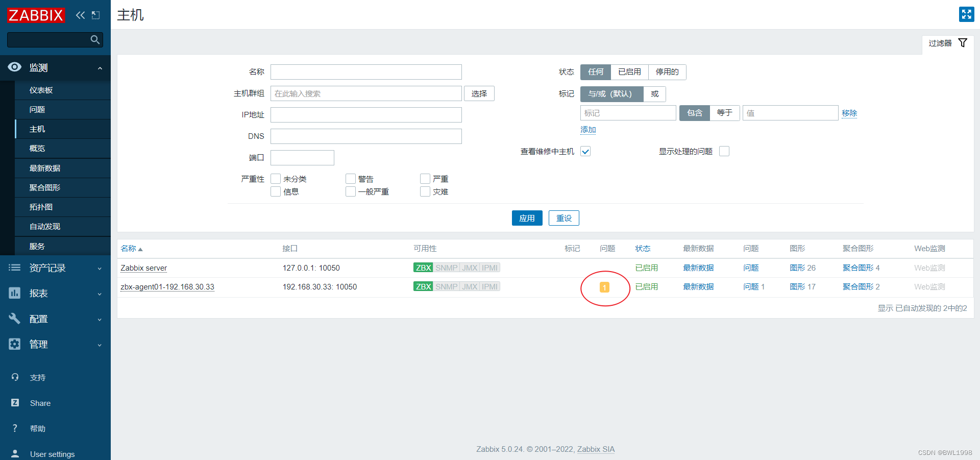Image resolution: width=980 pixels, height=460 pixels.
Task: Click the bar-chart icon beside 报表
Action: tap(15, 293)
